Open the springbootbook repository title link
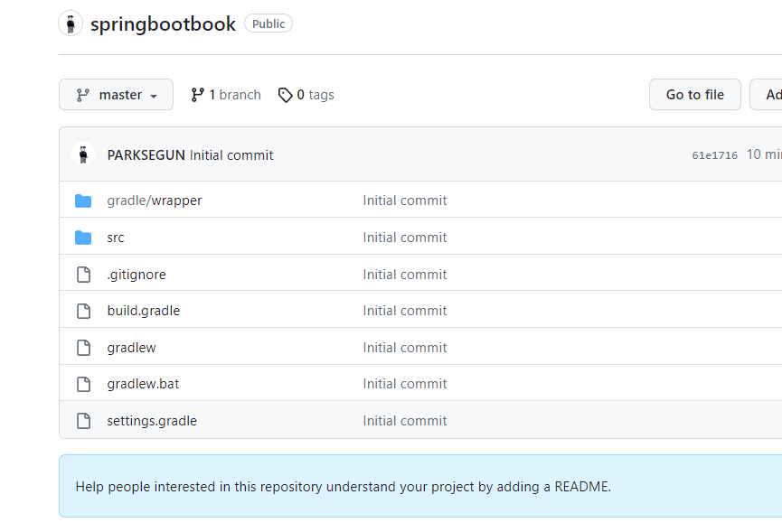Screen dimensions: 782x532 coord(163,23)
